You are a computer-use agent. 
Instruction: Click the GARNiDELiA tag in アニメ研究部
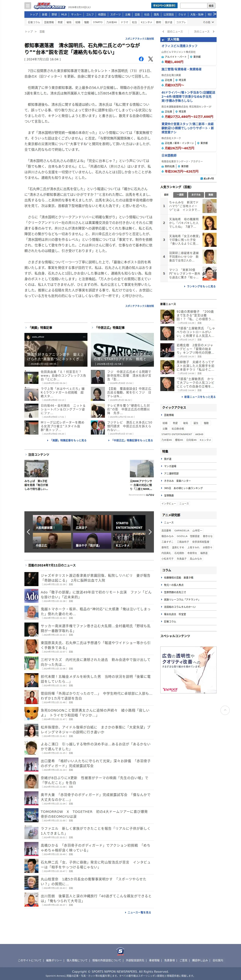pos(182,530)
